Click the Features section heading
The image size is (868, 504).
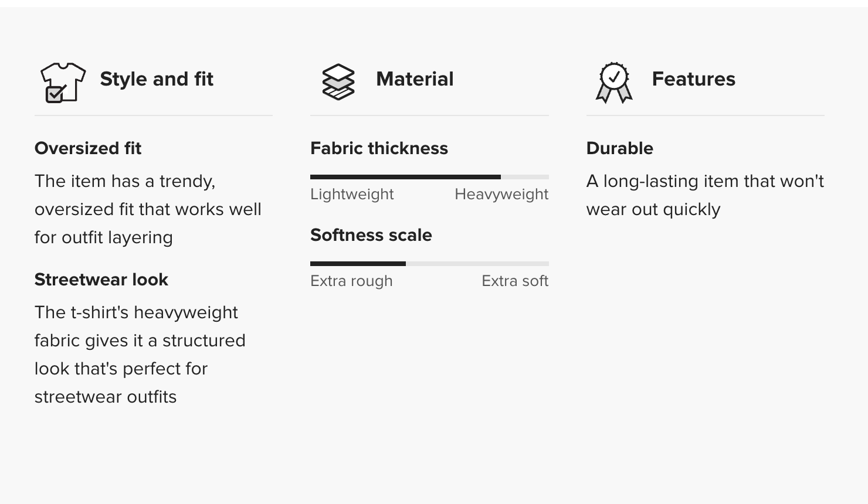(693, 79)
